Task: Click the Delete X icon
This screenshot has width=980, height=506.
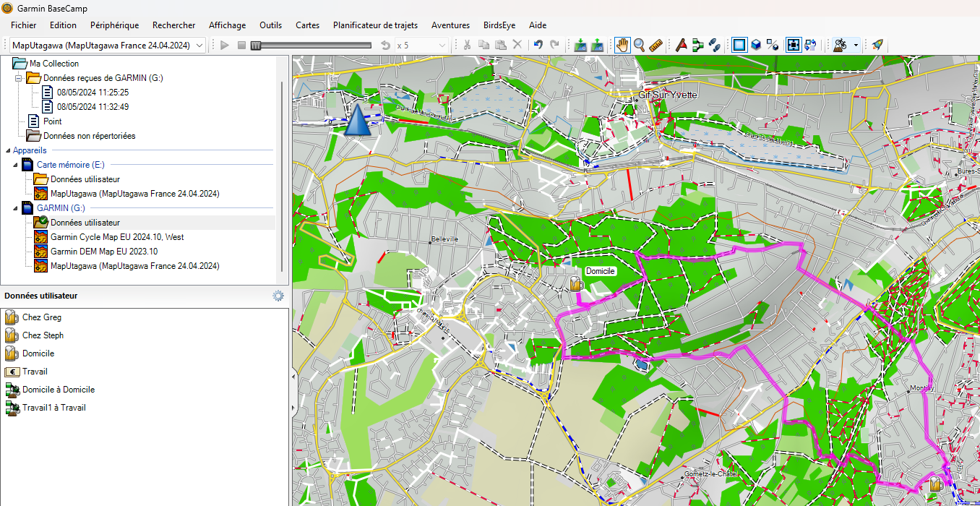Action: (517, 45)
